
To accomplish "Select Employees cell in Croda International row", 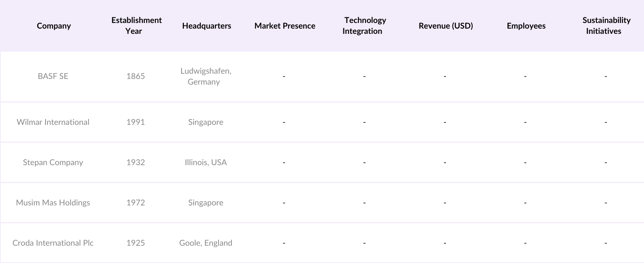I will coord(525,243).
